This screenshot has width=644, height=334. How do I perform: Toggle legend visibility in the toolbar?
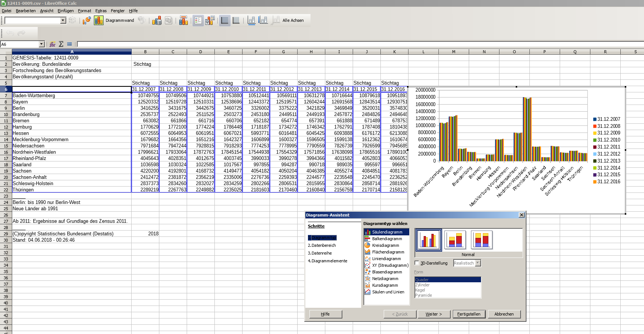pos(198,20)
